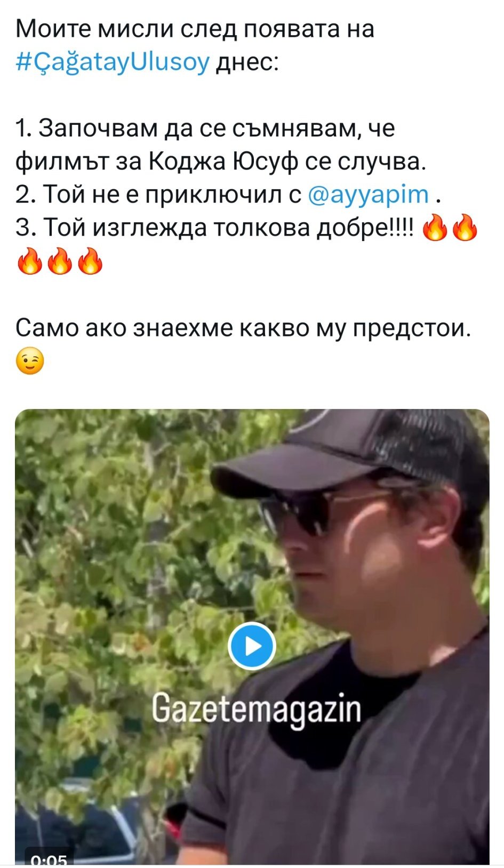Play the Gazetemagazin video

click(x=251, y=646)
